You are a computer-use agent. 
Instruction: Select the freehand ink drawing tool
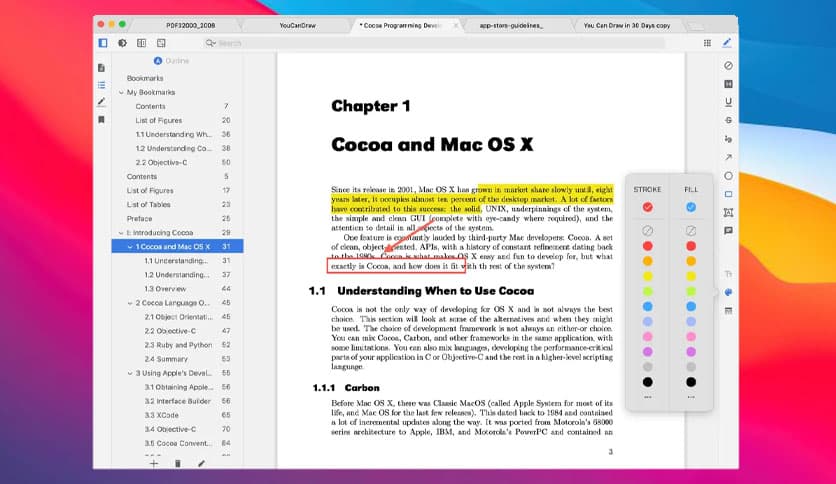(728, 139)
